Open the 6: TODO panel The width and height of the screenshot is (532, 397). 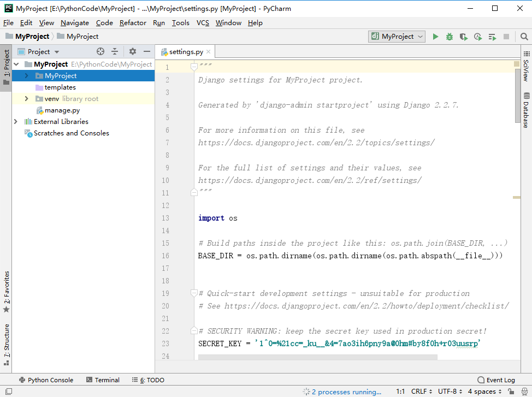pos(148,380)
